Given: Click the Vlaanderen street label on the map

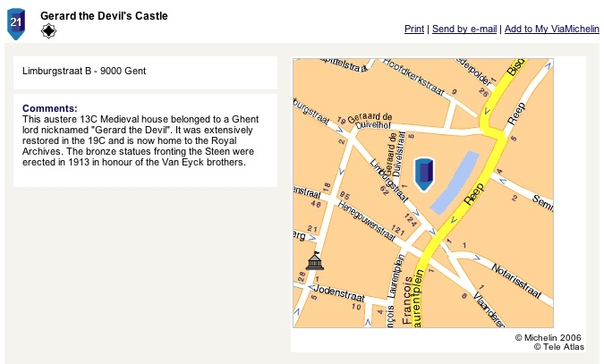Looking at the screenshot, I should click(x=489, y=310).
